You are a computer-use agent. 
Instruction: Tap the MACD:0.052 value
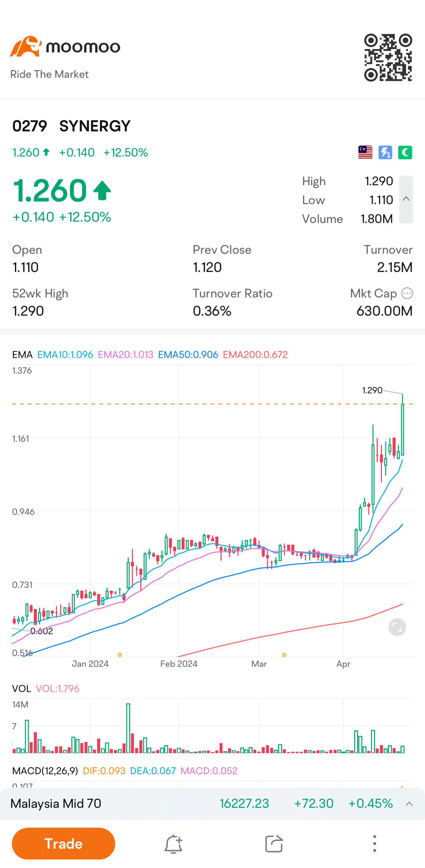pos(209,771)
